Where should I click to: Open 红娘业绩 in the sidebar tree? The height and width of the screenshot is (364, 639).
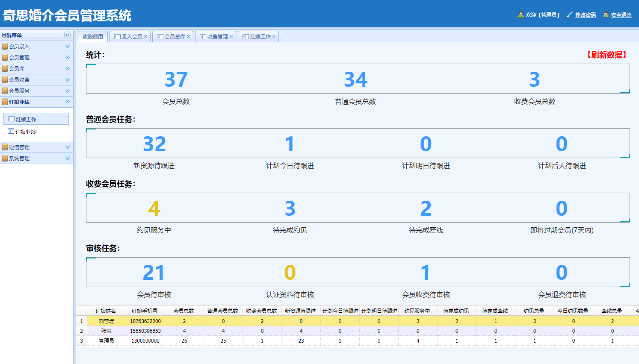[26, 132]
